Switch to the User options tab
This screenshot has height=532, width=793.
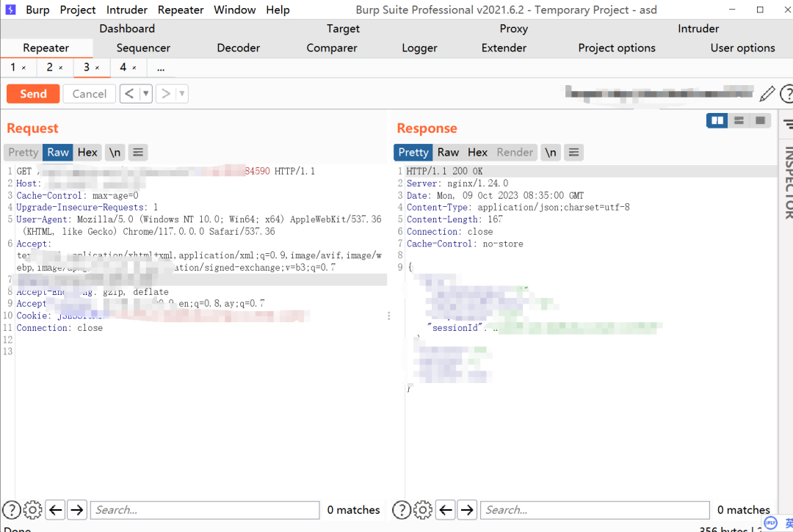742,48
